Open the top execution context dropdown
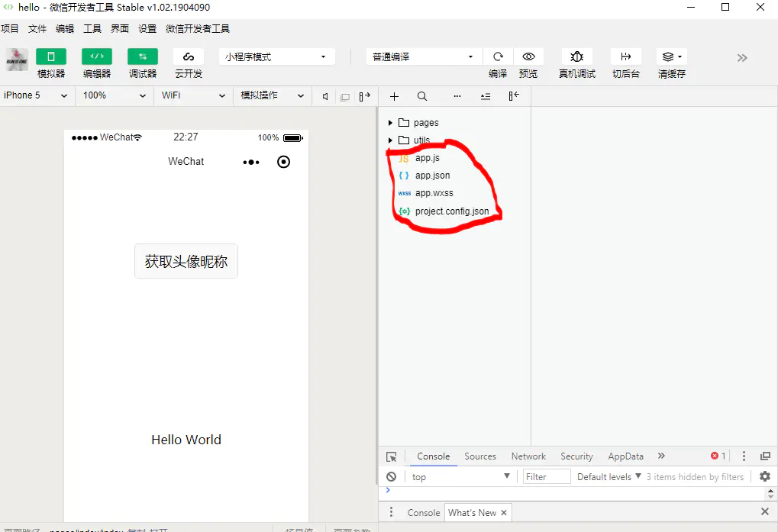The width and height of the screenshot is (778, 532). click(460, 476)
